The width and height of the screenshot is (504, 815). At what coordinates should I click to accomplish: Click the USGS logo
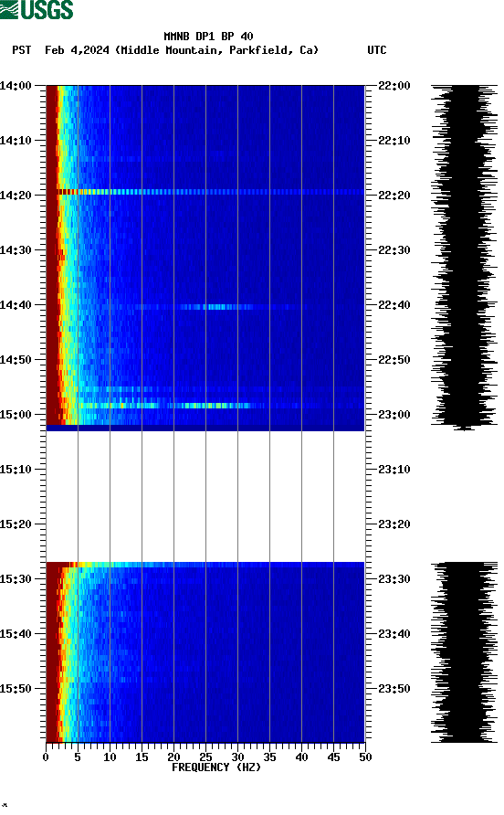[x=37, y=9]
